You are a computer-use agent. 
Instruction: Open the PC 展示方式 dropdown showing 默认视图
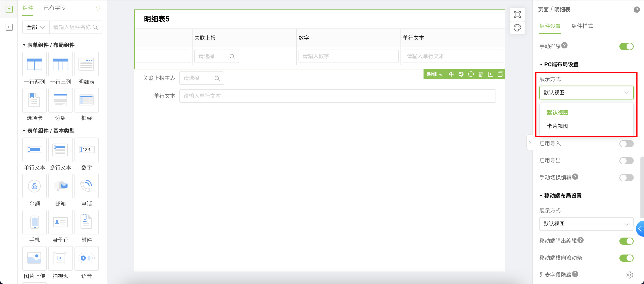click(586, 93)
